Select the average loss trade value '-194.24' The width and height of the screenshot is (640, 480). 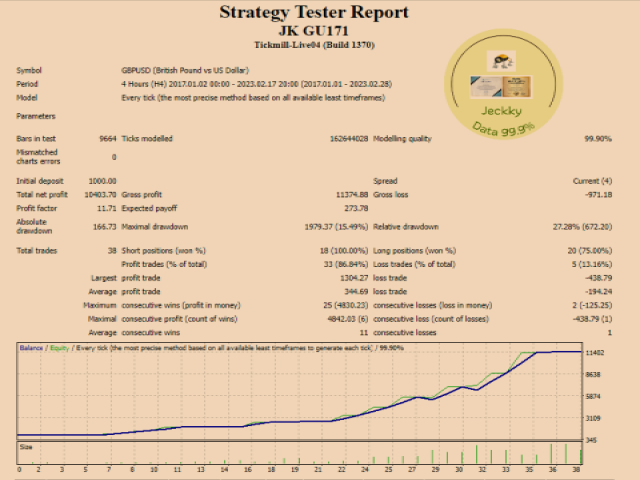(598, 291)
